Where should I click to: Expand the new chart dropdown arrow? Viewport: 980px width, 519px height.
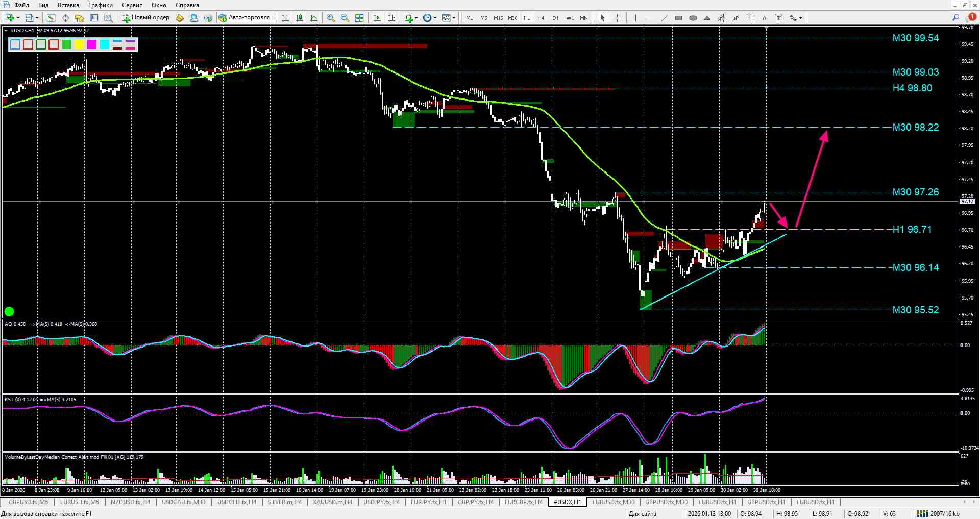coord(18,18)
